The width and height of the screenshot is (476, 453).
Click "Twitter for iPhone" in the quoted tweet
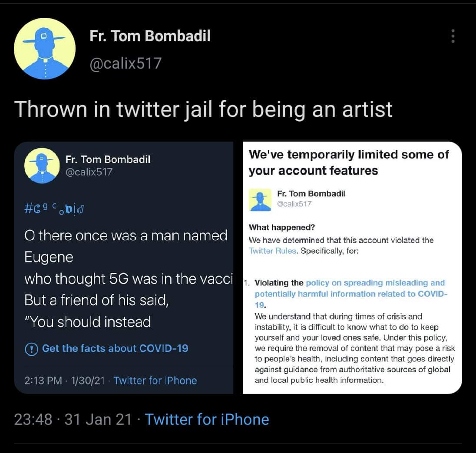coord(155,381)
